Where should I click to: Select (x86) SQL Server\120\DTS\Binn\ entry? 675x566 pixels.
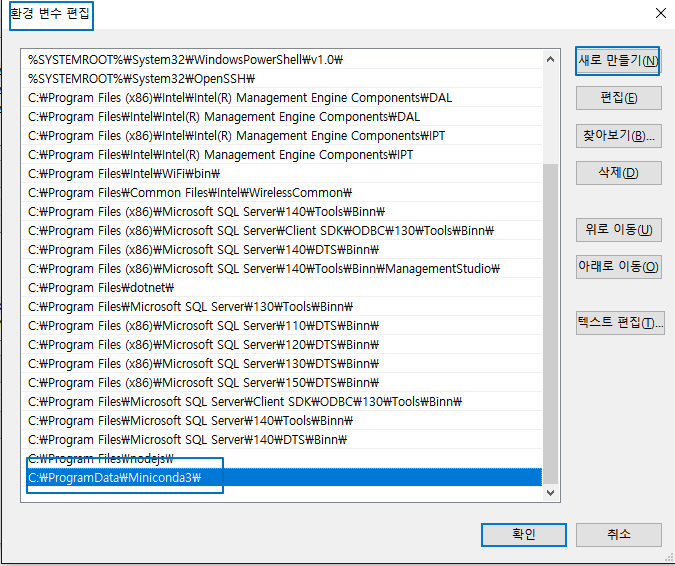pyautogui.click(x=282, y=344)
